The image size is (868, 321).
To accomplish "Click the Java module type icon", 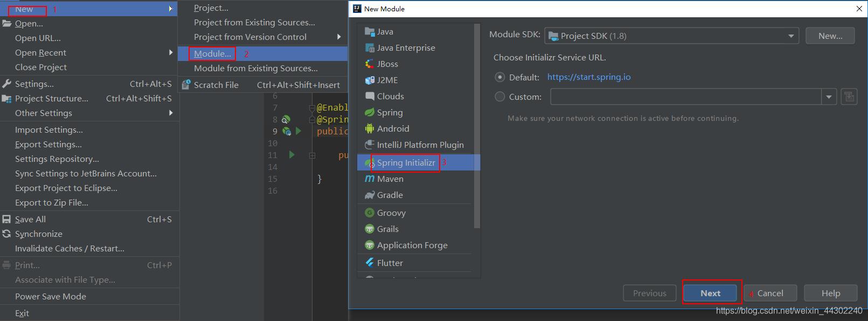I will pos(370,31).
